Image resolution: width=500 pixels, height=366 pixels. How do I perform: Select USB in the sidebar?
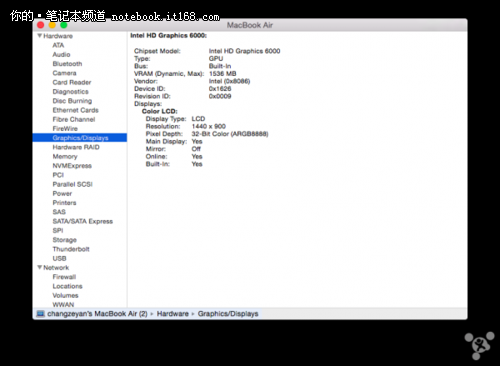[x=59, y=258]
